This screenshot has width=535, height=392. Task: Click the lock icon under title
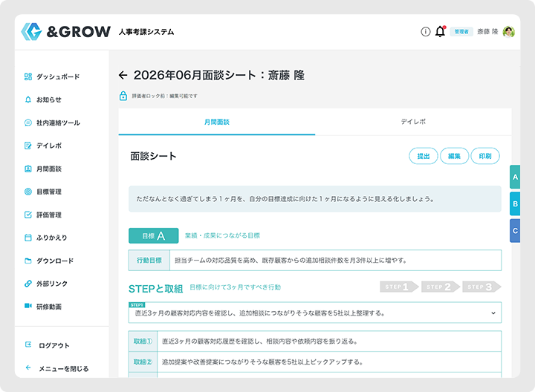click(123, 96)
